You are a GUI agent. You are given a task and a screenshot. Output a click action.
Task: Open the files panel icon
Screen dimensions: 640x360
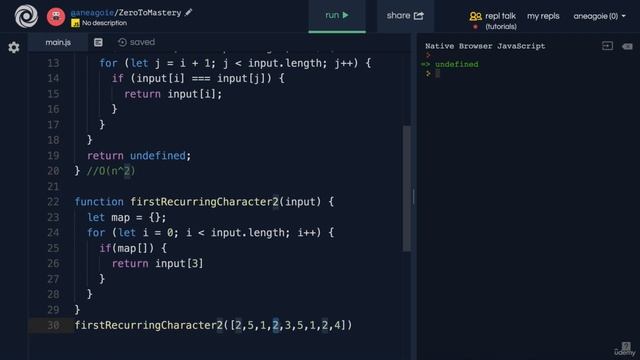point(98,42)
